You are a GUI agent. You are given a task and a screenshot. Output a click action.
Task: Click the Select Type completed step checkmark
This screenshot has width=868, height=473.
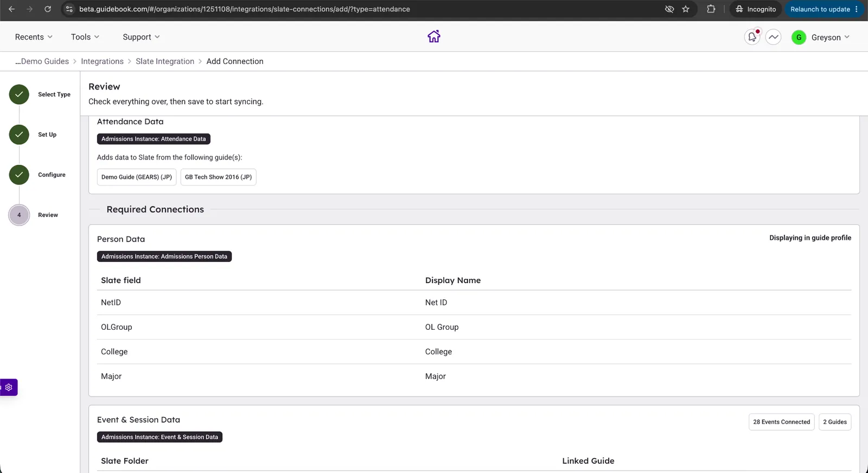(x=19, y=94)
